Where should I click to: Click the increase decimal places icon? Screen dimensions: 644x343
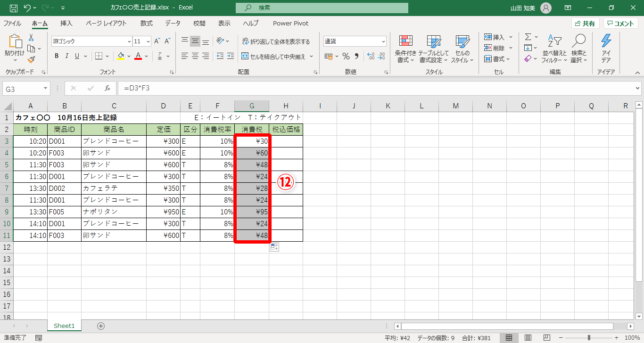[x=371, y=56]
